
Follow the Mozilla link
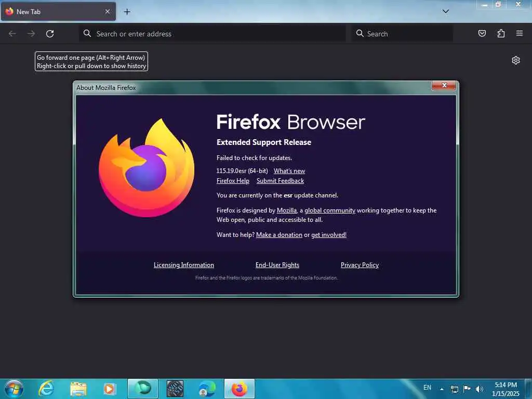tap(287, 210)
